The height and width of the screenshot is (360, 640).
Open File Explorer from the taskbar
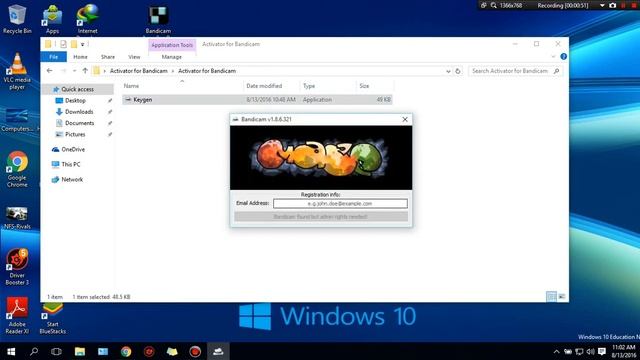80,351
